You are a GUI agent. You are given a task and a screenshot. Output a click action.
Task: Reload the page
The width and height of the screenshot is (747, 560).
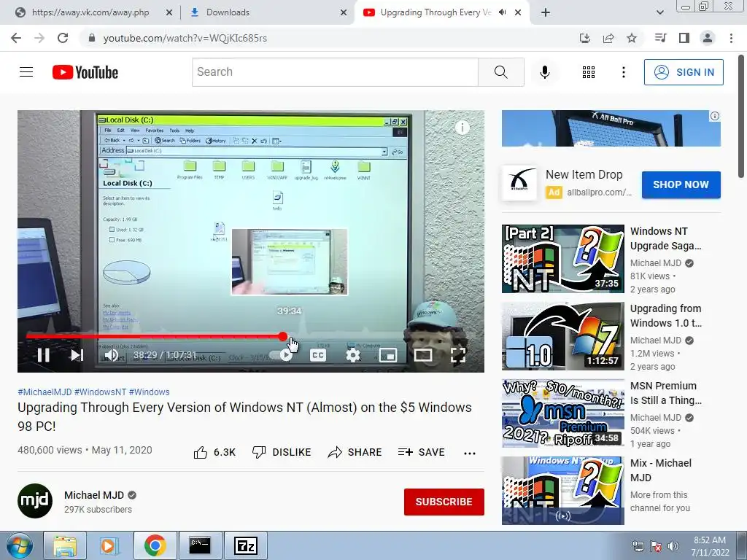point(63,38)
